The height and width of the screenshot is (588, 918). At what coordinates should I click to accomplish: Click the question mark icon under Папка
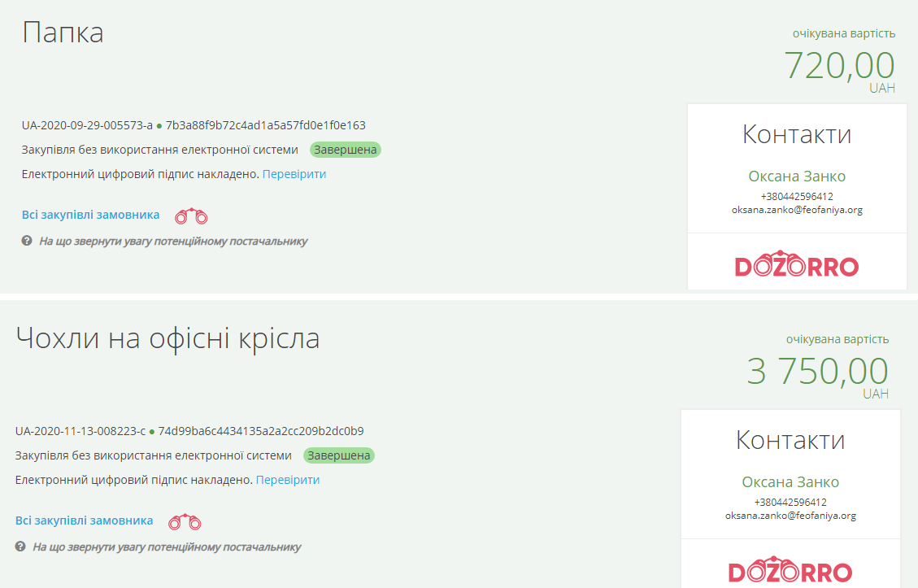pos(27,241)
